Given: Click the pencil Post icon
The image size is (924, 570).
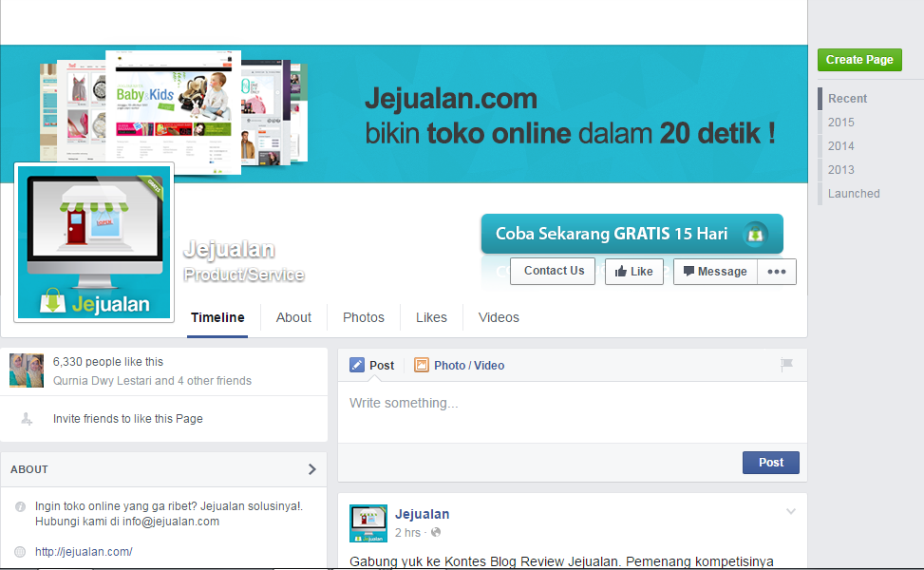Looking at the screenshot, I should tap(356, 365).
